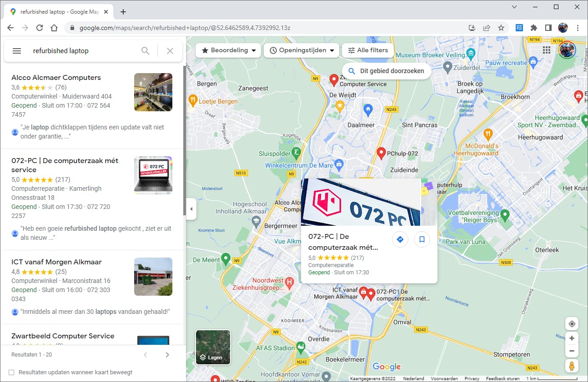Click the PChulp-072 map pin
The height and width of the screenshot is (382, 588).
coord(382,153)
